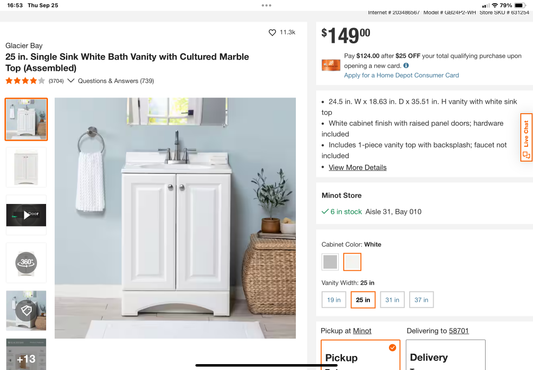Open the three-dot multitasking menu at top
This screenshot has width=533, height=370.
click(266, 5)
